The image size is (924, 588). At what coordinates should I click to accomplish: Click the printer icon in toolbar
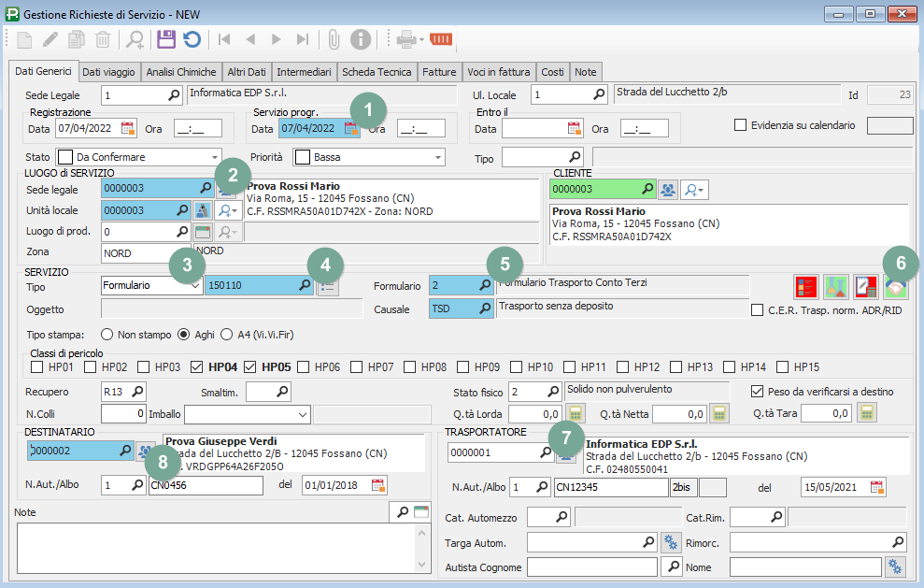pos(406,39)
